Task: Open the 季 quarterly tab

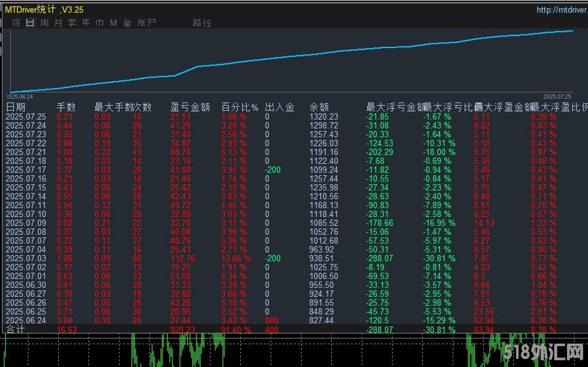Action: 72,23
